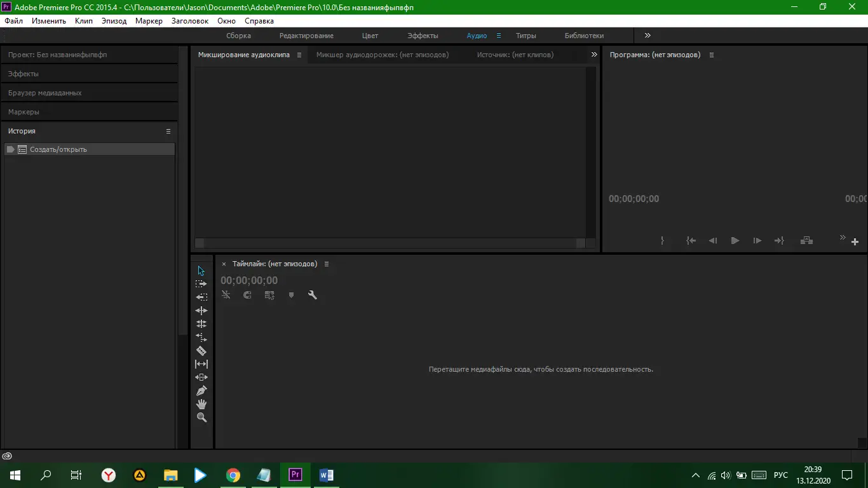Click Program monitor timecode 00;00;00;00
The image size is (868, 488).
(634, 199)
